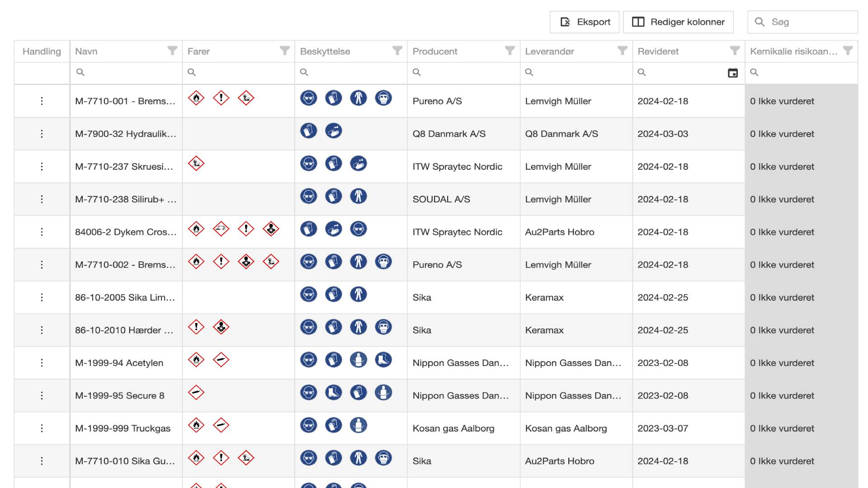
Task: Click the eye protection icon in 86-10-2005 Sika row
Action: pyautogui.click(x=309, y=294)
